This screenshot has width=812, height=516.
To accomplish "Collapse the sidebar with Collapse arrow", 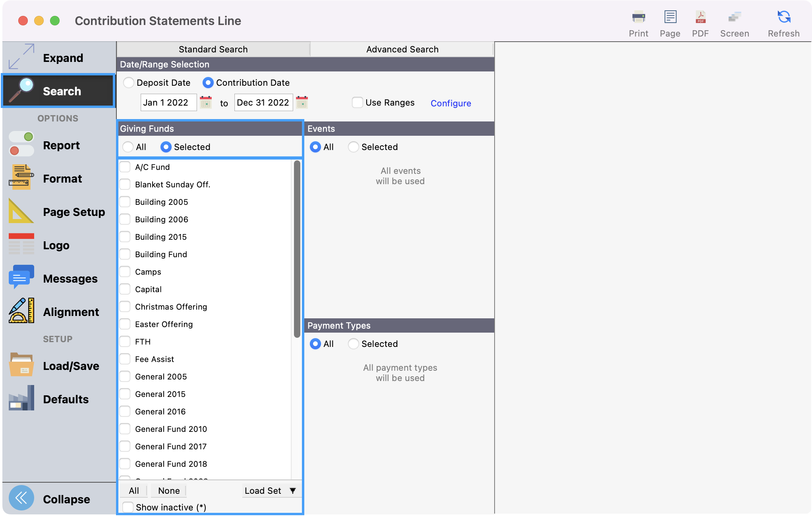I will (x=21, y=499).
